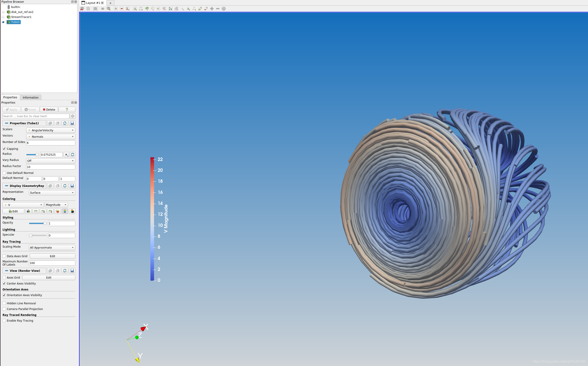The width and height of the screenshot is (588, 366).
Task: Toggle the color legend visibility
Action: (65, 211)
